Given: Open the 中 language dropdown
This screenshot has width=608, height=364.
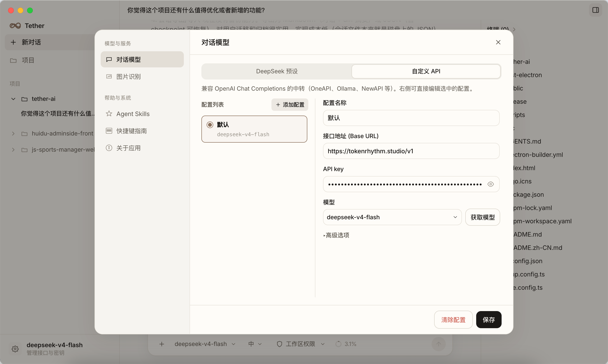Looking at the screenshot, I should [255, 344].
